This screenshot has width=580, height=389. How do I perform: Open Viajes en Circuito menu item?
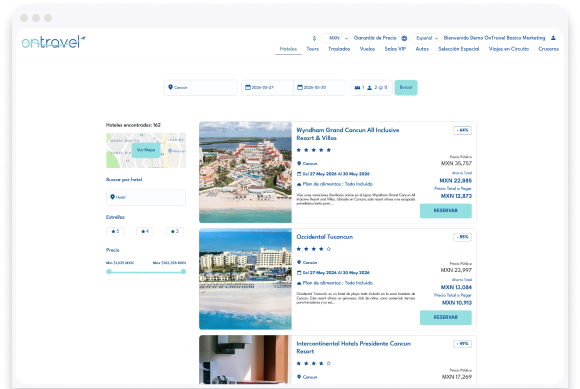pyautogui.click(x=509, y=49)
